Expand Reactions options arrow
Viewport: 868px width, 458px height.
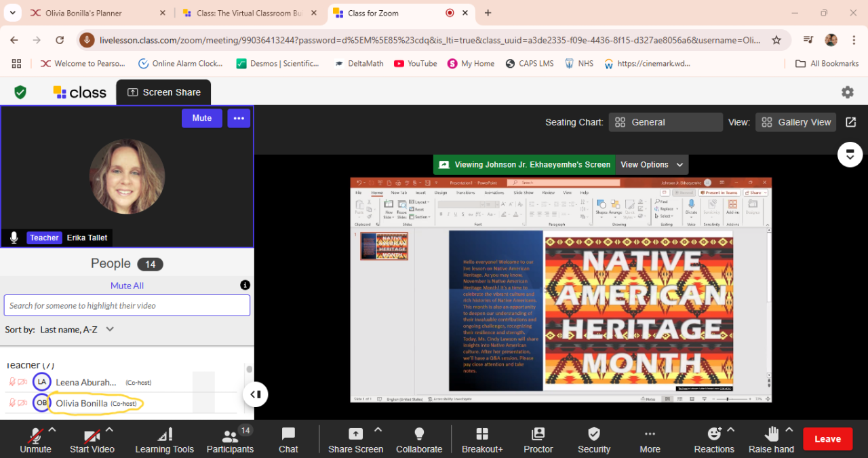click(730, 430)
